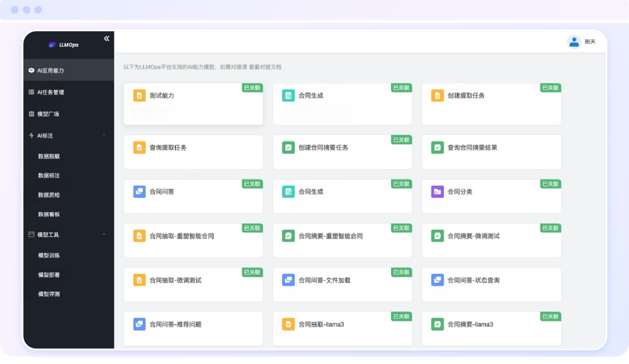Collapse the sidebar with the « button
629x364 pixels.
(106, 38)
